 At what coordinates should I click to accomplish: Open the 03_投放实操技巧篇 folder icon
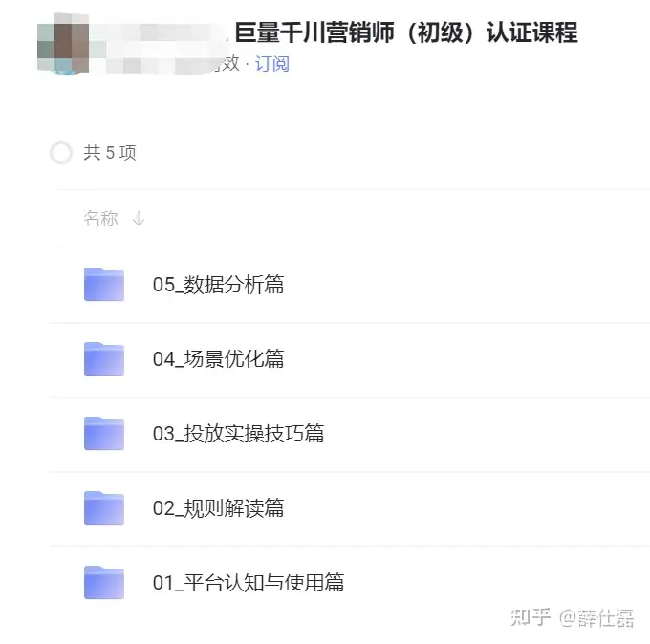[104, 434]
